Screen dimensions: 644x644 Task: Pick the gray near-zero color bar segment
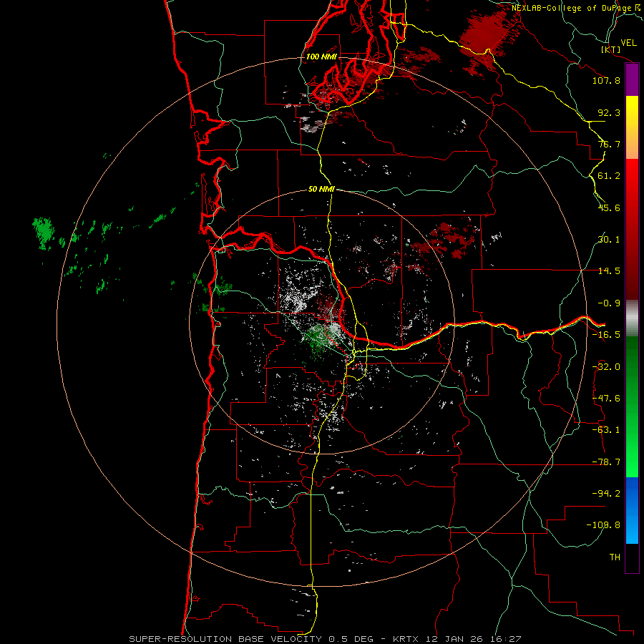tap(632, 318)
